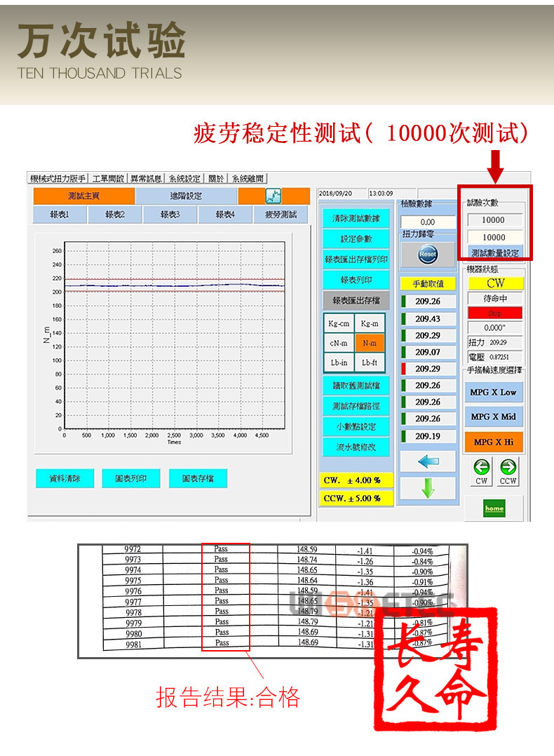Click the 209.19 measurement value
The image size is (554, 756).
(x=428, y=436)
